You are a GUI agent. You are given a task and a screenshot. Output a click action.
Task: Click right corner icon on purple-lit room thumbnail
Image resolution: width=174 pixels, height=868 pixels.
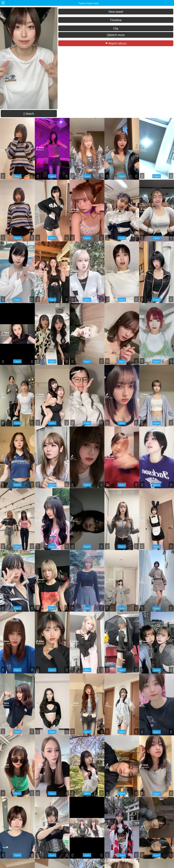click(x=67, y=176)
